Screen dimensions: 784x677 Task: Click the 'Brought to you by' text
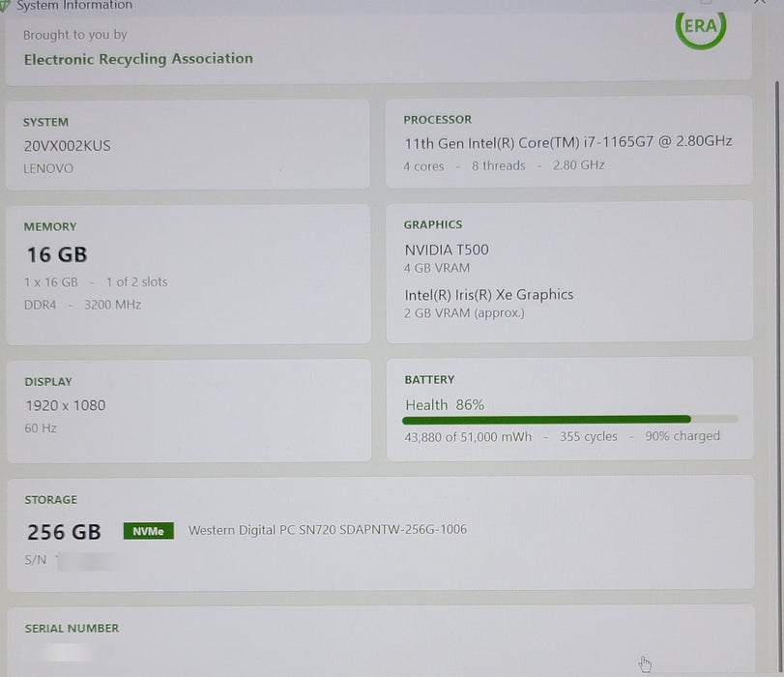pos(75,35)
